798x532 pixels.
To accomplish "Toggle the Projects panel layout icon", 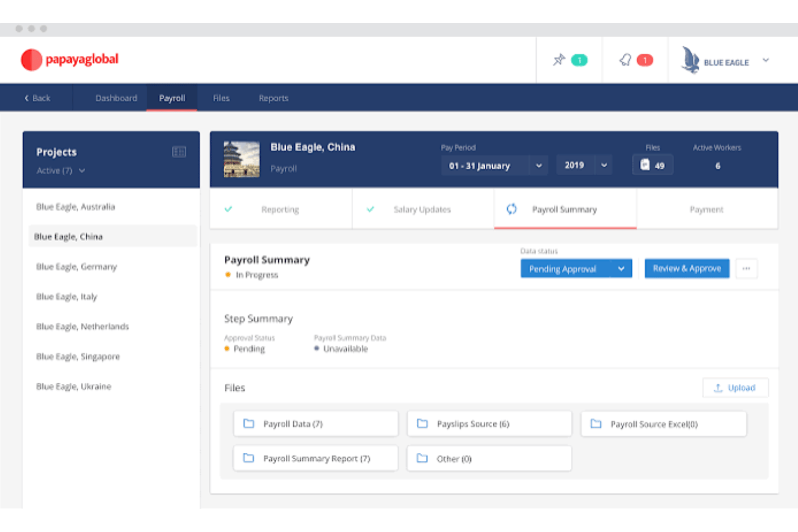I will (x=179, y=152).
